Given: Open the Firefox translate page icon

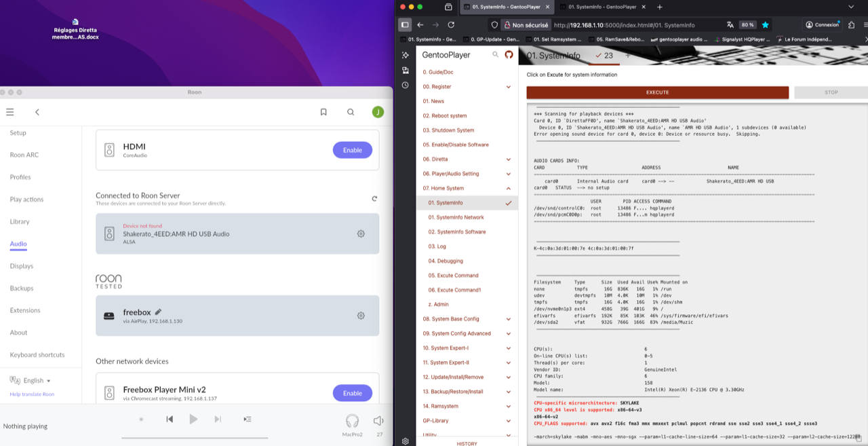Looking at the screenshot, I should point(730,24).
